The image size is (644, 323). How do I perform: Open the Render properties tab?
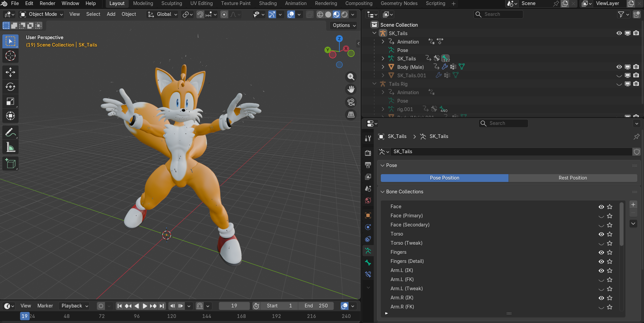(368, 153)
